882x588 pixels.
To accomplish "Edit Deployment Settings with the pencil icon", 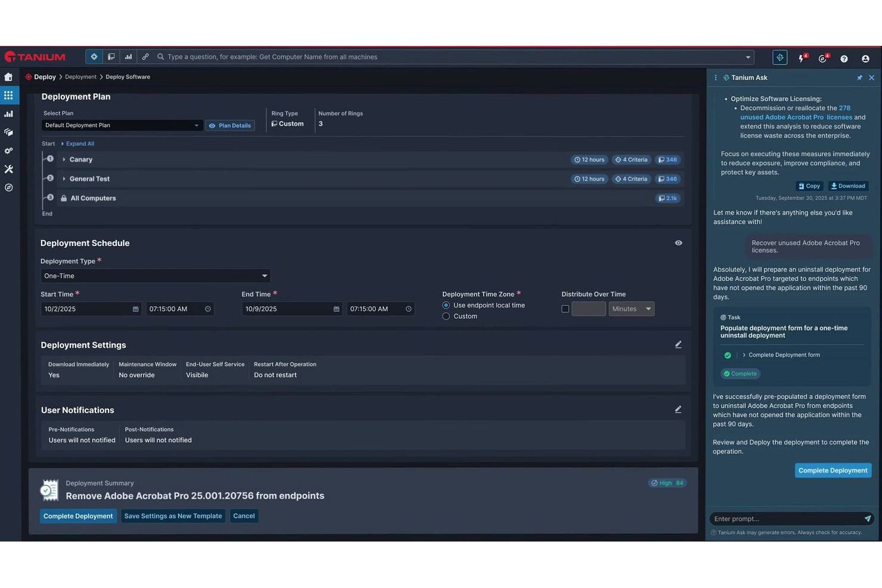I will pos(678,344).
